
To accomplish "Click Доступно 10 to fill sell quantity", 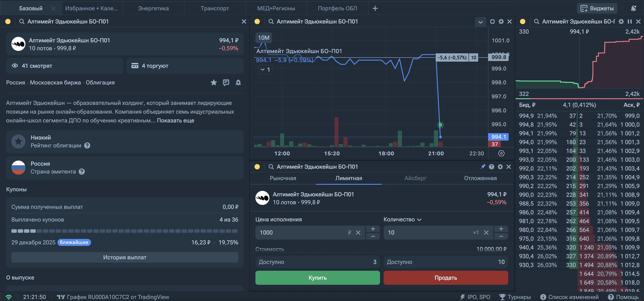I will (x=446, y=262).
